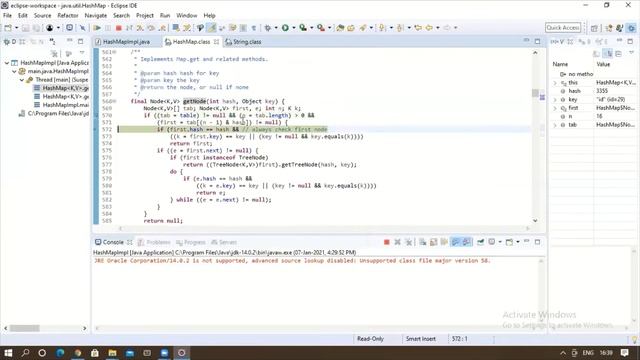The height and width of the screenshot is (360, 640).
Task: Open the Window menu
Action: [187, 16]
